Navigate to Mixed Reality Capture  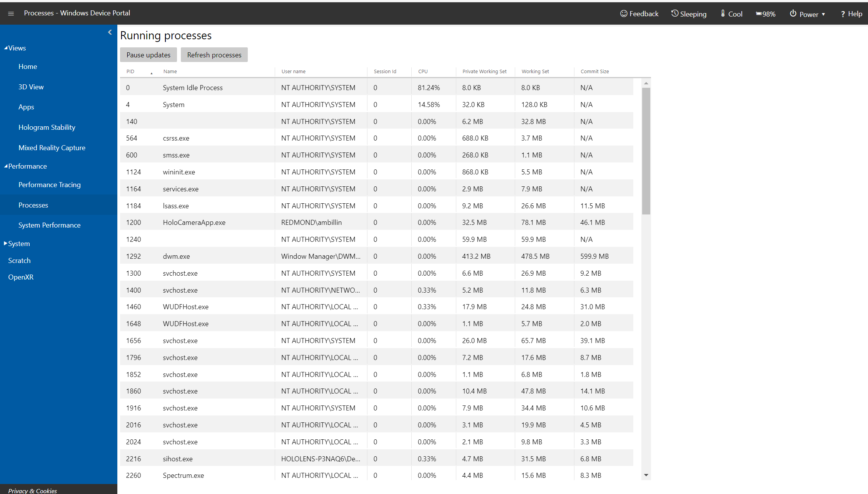52,147
